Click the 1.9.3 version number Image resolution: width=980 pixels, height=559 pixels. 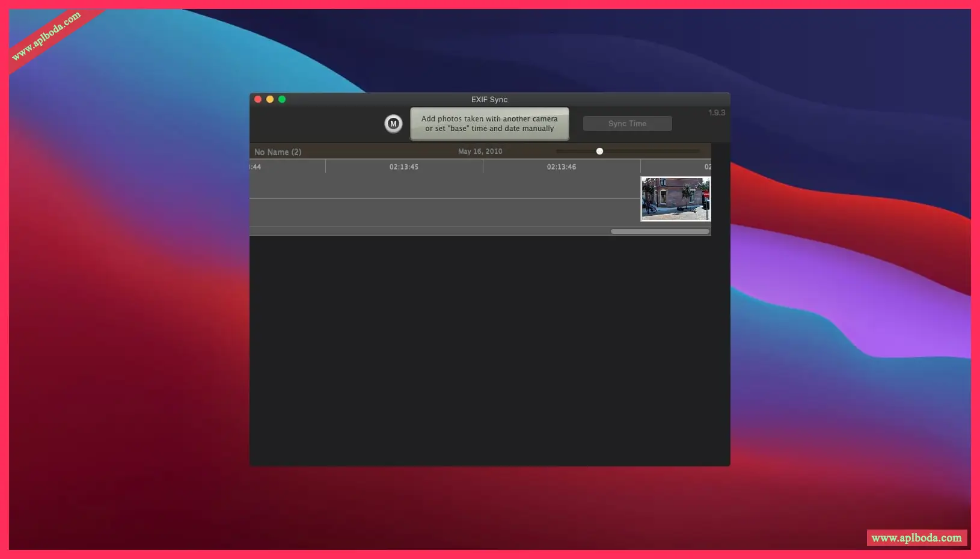pyautogui.click(x=716, y=113)
